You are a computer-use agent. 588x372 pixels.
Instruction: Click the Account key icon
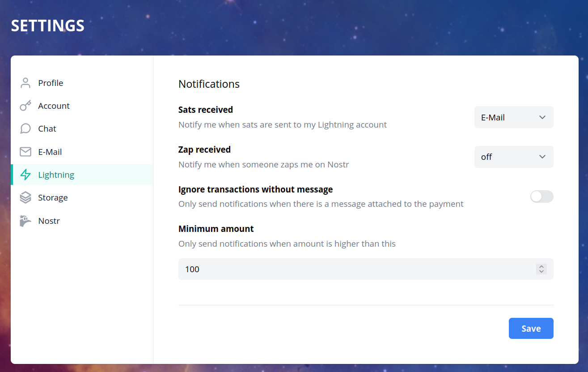coord(25,106)
